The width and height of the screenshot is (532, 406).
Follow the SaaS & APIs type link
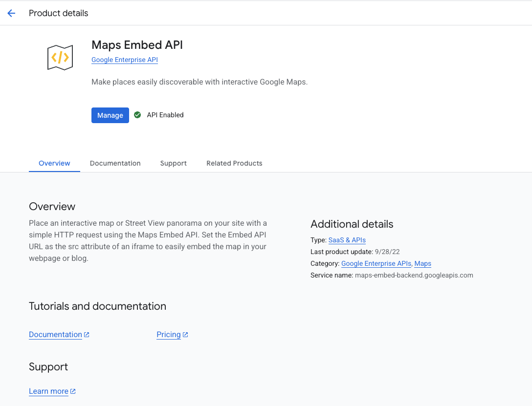pyautogui.click(x=347, y=240)
